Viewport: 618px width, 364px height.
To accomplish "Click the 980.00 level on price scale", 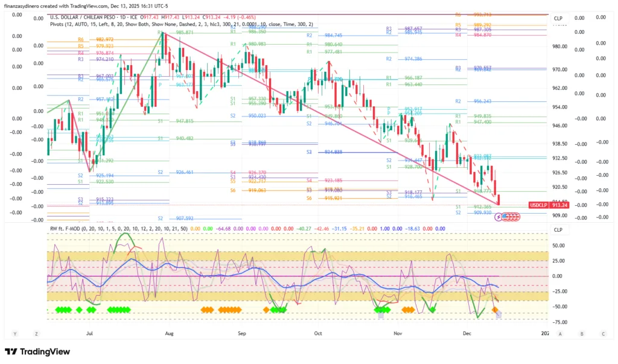I will (x=561, y=46).
